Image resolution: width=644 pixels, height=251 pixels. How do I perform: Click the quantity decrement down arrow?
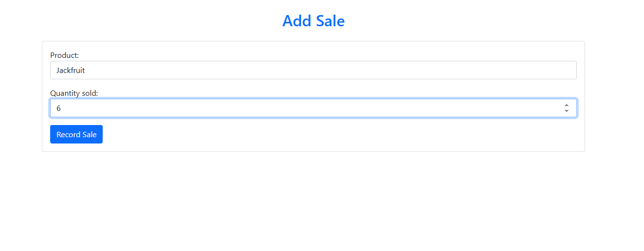(x=567, y=111)
